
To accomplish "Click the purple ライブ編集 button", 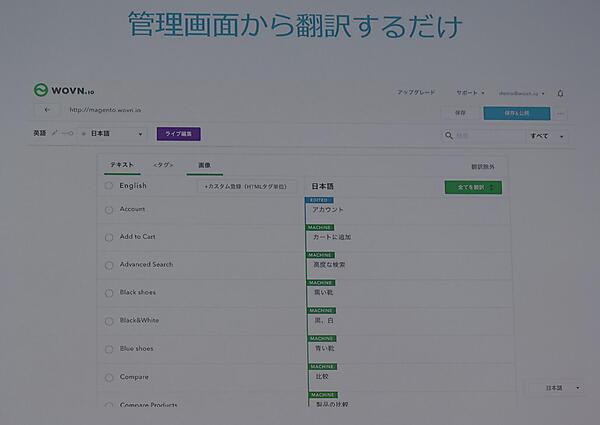I will click(x=179, y=133).
